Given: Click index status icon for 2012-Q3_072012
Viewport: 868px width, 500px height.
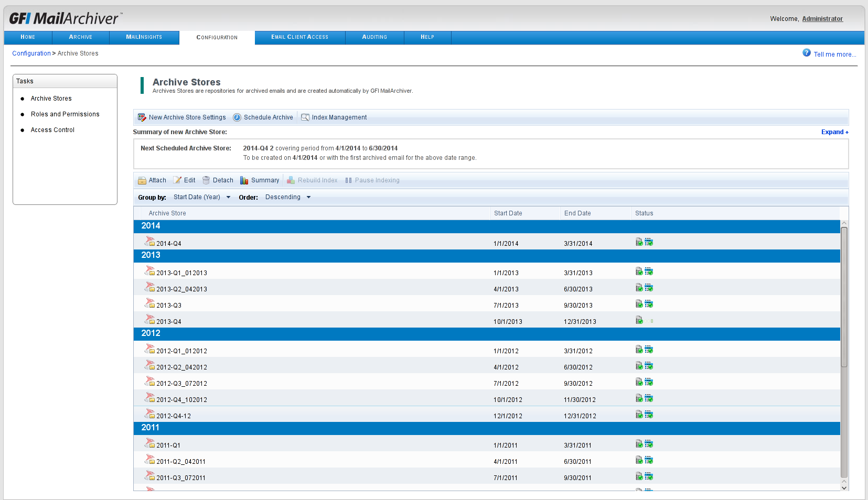Looking at the screenshot, I should 649,382.
